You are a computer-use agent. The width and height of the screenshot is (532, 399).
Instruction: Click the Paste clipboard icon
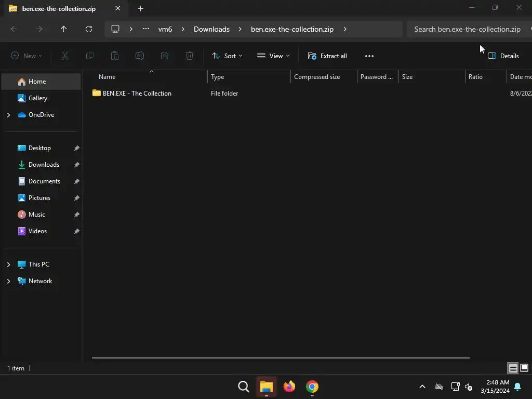click(x=115, y=56)
